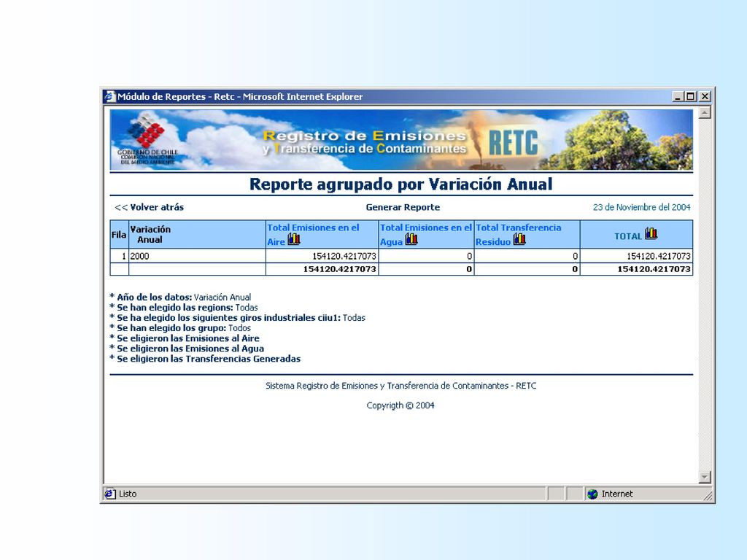Screen dimensions: 747x560
Task: Click Internet Explorer icon in title bar
Action: pyautogui.click(x=111, y=97)
